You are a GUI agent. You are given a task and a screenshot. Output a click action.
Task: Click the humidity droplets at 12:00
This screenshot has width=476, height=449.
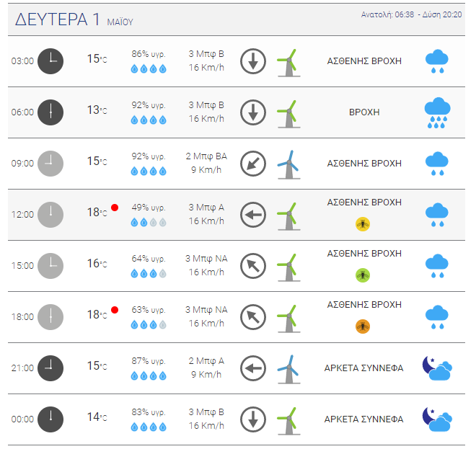click(x=149, y=223)
